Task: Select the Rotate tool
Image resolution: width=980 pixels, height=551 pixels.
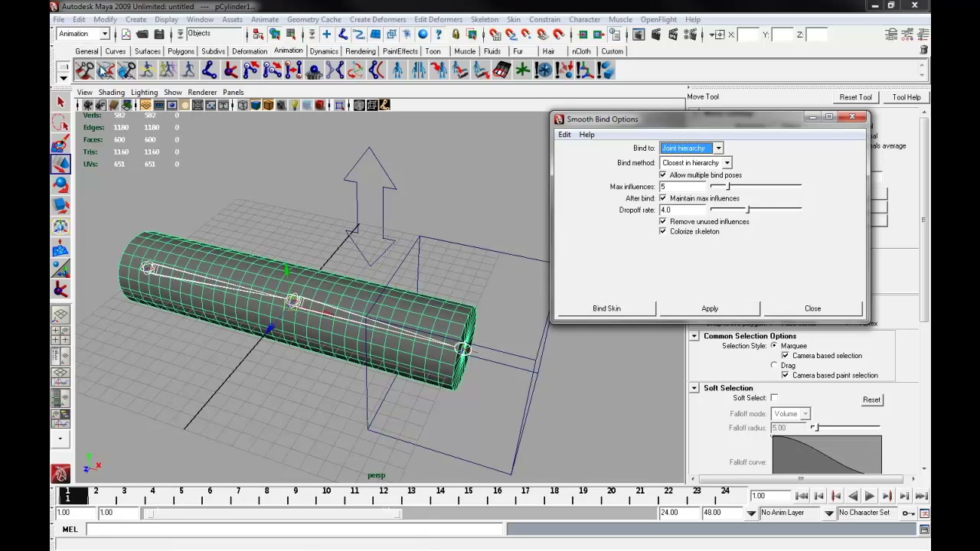Action: point(60,184)
